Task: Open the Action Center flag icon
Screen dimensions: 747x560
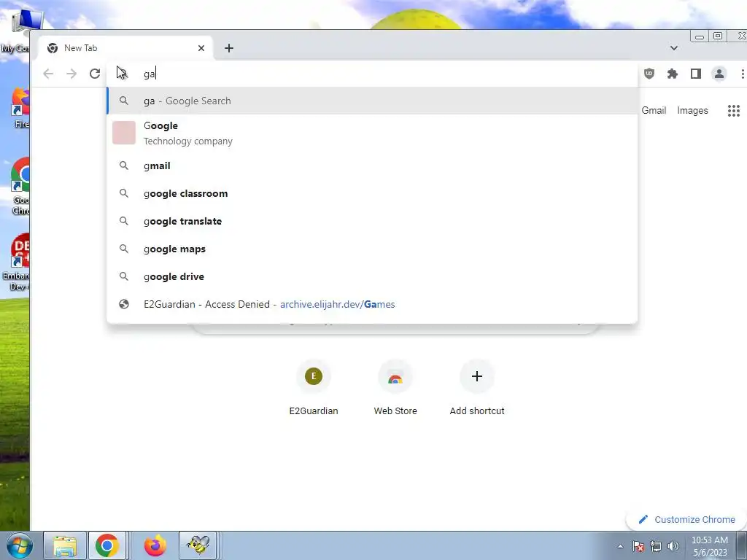Action: pyautogui.click(x=638, y=546)
